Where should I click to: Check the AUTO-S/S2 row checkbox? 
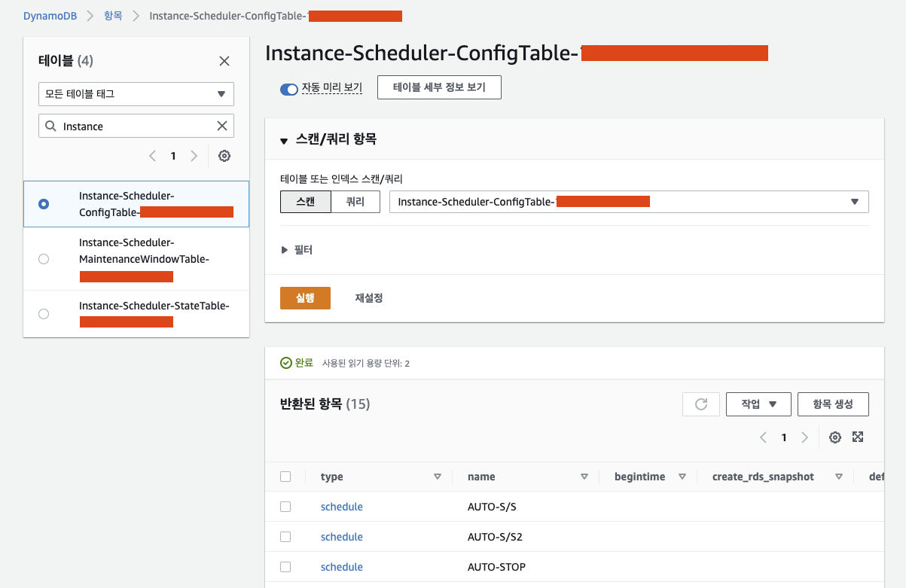285,537
